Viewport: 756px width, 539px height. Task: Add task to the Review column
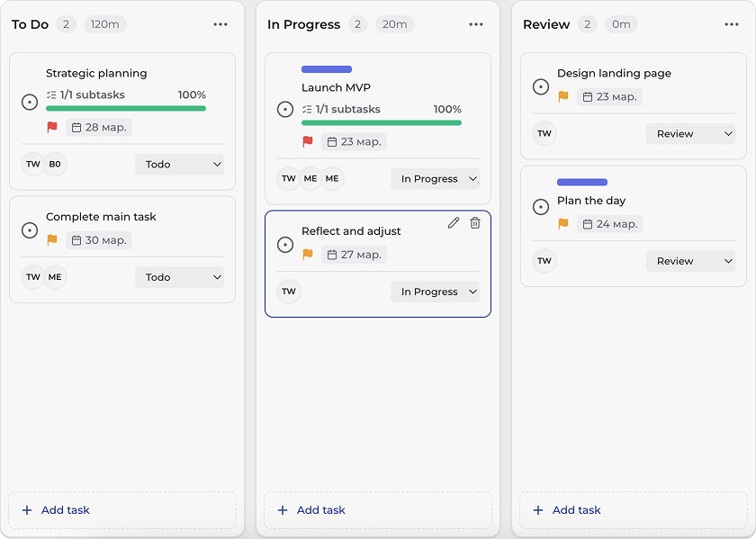[x=634, y=510]
